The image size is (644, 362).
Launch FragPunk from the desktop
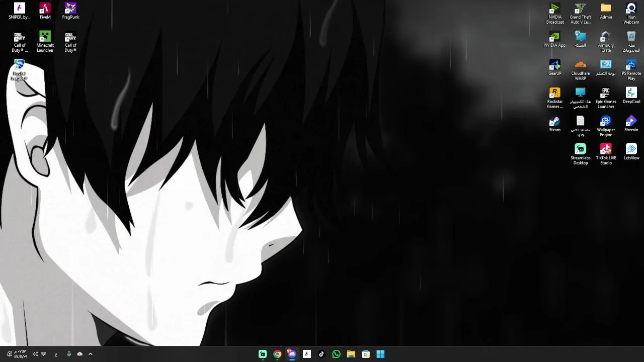click(x=70, y=11)
